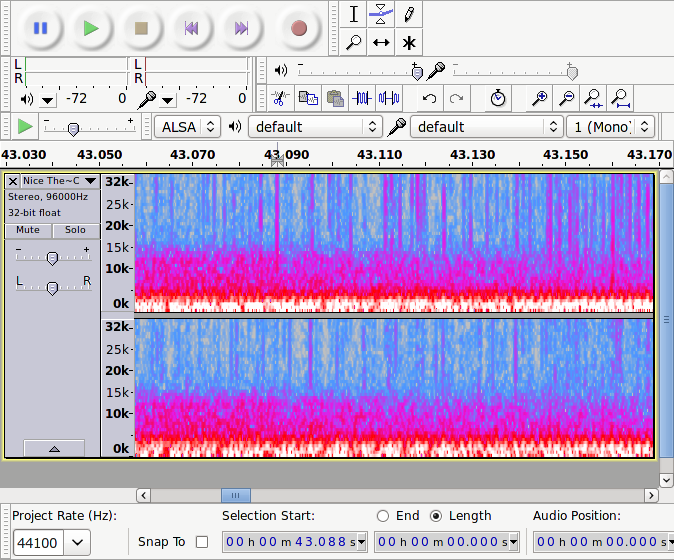Click Fit Selection zoom icon
The image size is (674, 560).
pos(593,98)
